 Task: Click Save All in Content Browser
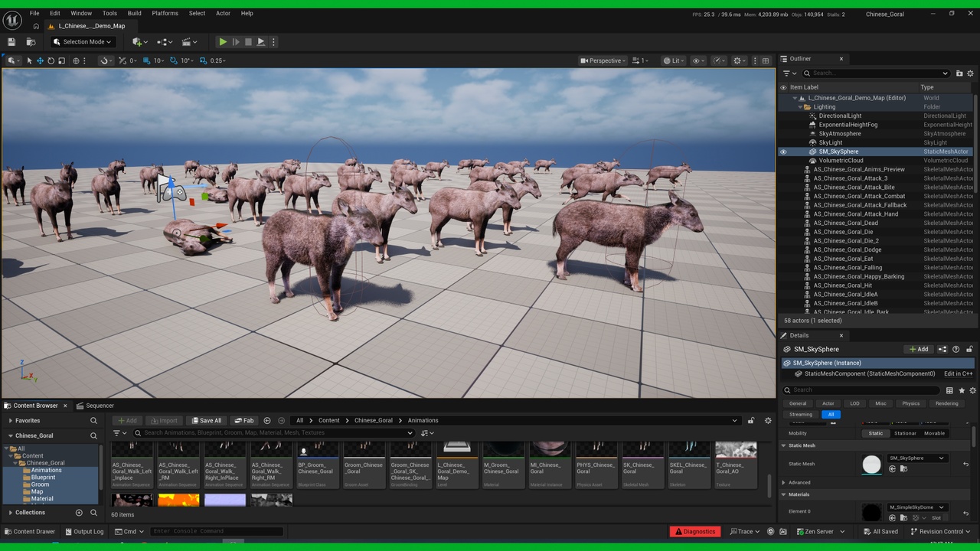[x=206, y=420]
